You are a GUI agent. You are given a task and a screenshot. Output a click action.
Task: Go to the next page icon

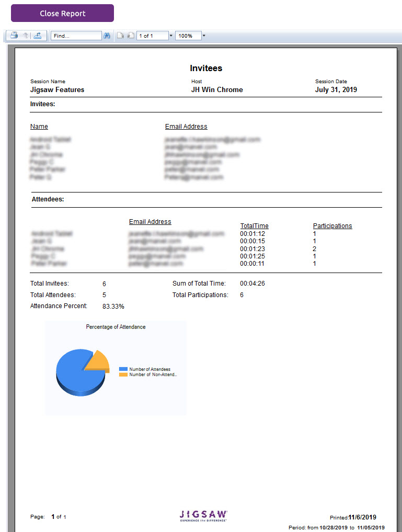click(x=131, y=36)
